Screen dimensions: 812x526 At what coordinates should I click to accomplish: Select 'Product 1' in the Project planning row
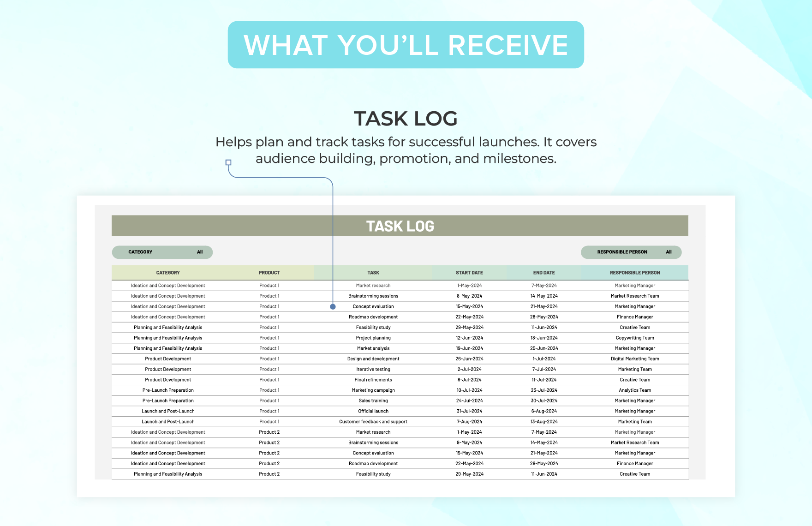point(269,338)
